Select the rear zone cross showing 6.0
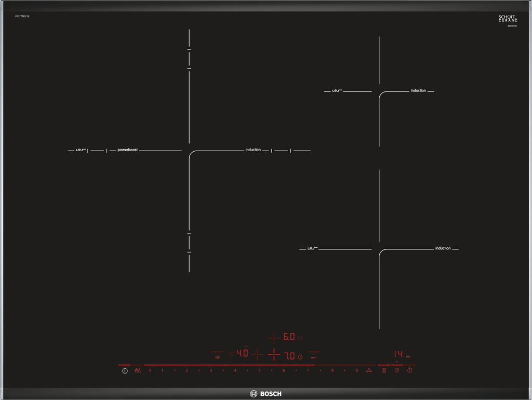 [x=274, y=338]
